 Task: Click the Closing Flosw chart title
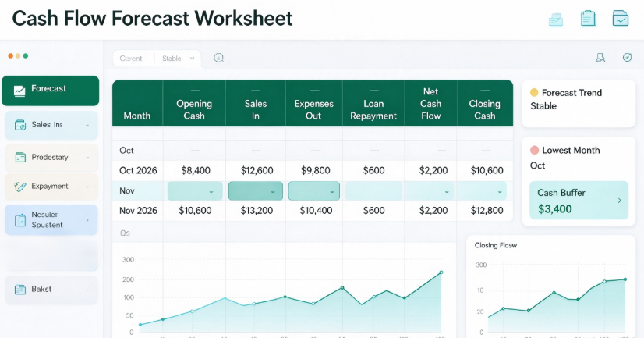[x=496, y=245]
